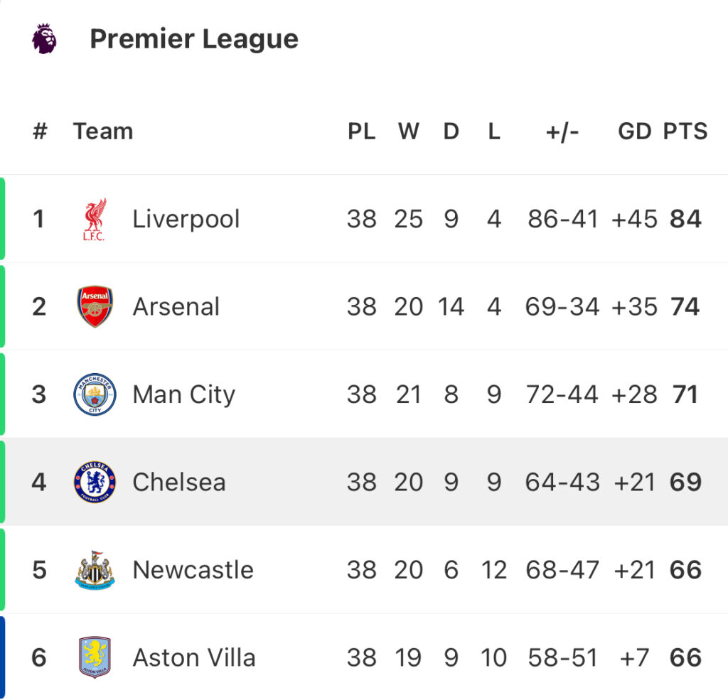This screenshot has height=700, width=728.
Task: Click the Man City club badge
Action: pyautogui.click(x=95, y=394)
